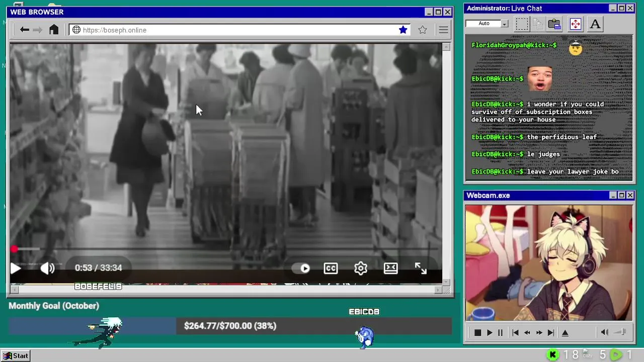
Task: Click the BOSEFELIS name label
Action: coord(98,286)
